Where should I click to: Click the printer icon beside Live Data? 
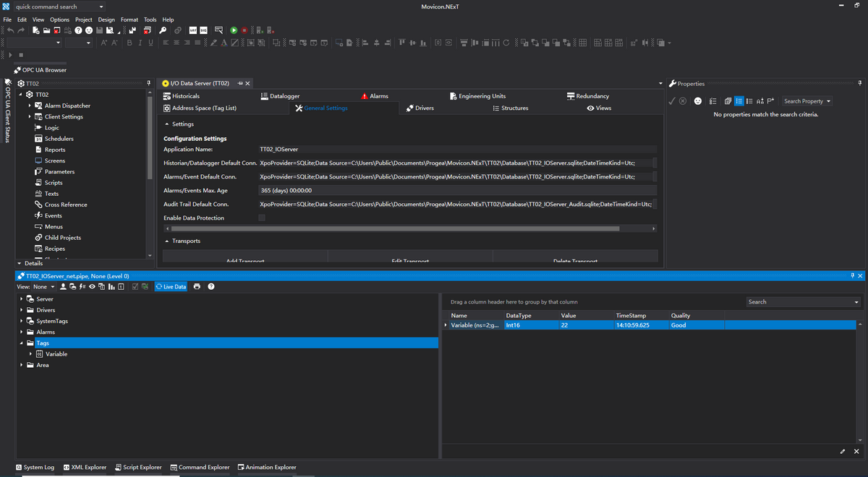click(197, 287)
